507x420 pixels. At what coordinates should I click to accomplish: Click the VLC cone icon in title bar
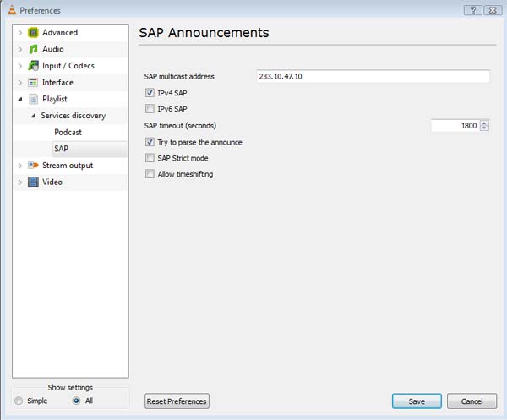12,10
